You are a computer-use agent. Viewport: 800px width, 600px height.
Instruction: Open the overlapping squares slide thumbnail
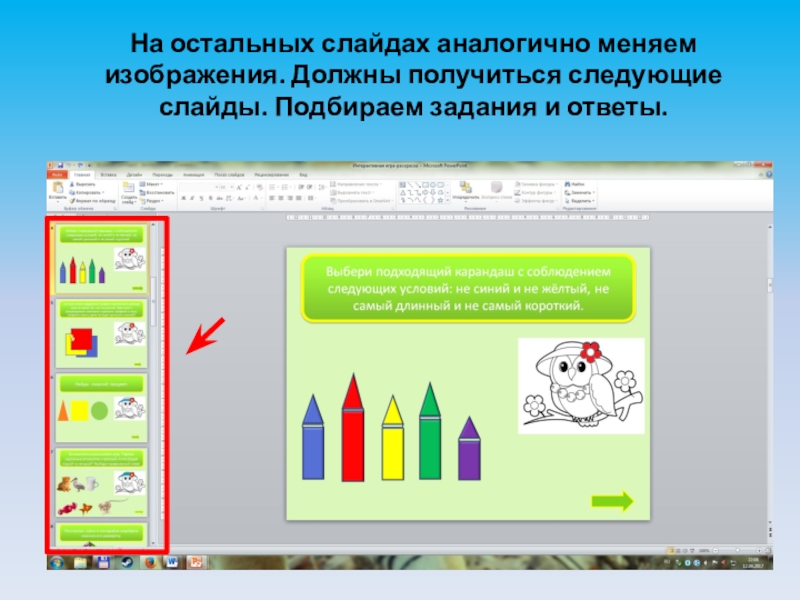tap(101, 334)
